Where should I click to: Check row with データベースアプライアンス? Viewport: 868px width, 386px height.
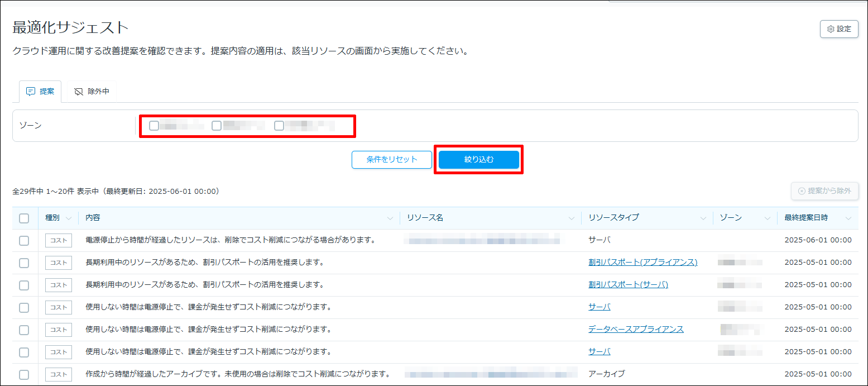pyautogui.click(x=24, y=330)
